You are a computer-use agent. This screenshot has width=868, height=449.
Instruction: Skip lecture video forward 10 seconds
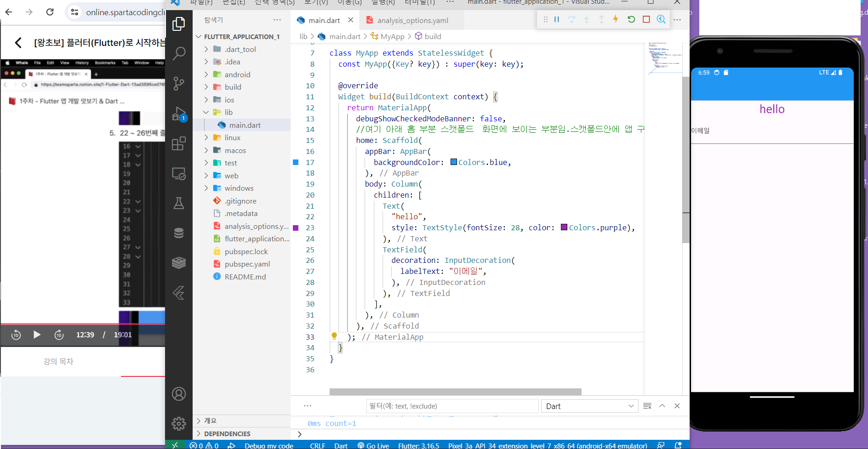(x=59, y=335)
